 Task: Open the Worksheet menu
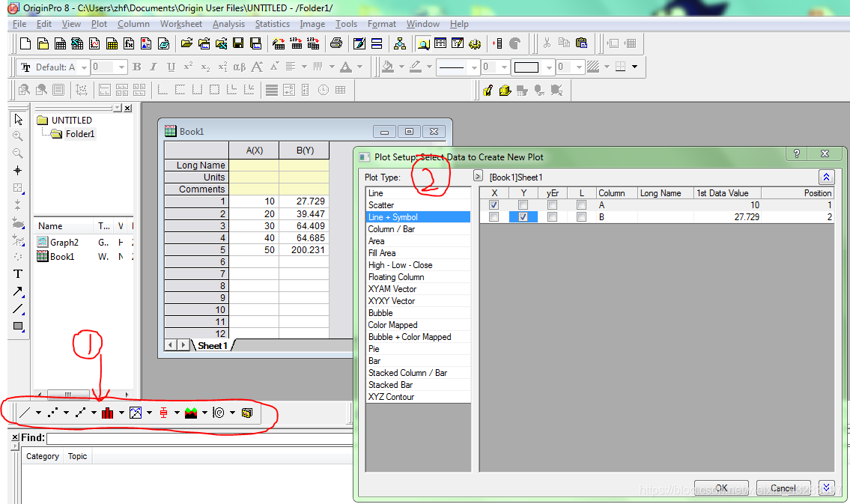tap(181, 24)
